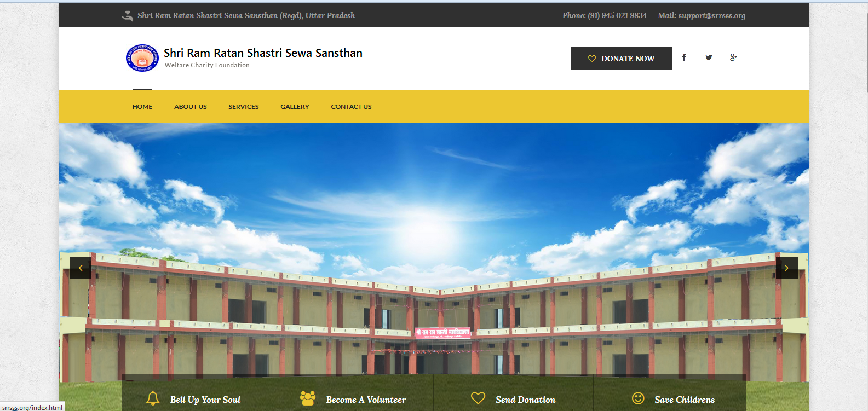This screenshot has height=411, width=868.
Task: Click the smiley icon beside Save Childrens
Action: 638,398
